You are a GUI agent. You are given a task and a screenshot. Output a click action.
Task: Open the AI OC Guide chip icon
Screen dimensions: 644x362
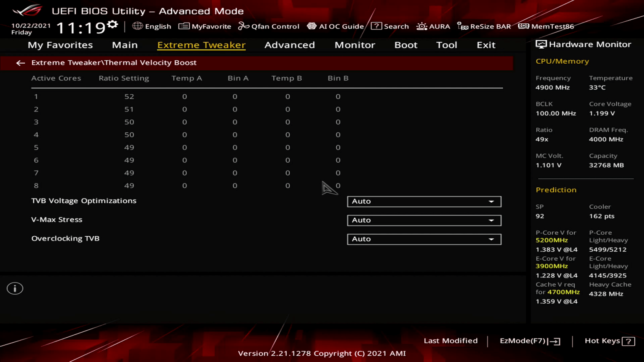pos(312,26)
